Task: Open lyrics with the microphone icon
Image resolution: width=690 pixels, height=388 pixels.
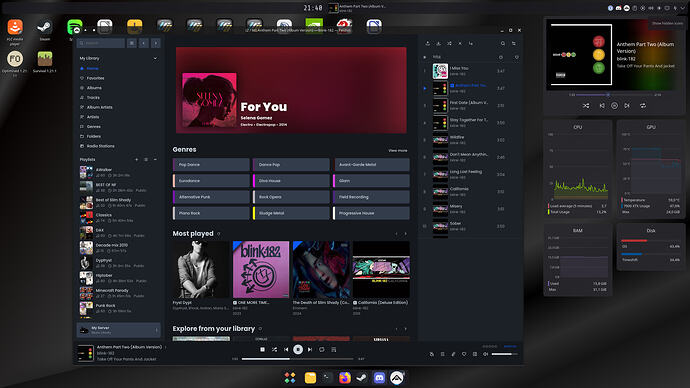Action: (x=453, y=354)
